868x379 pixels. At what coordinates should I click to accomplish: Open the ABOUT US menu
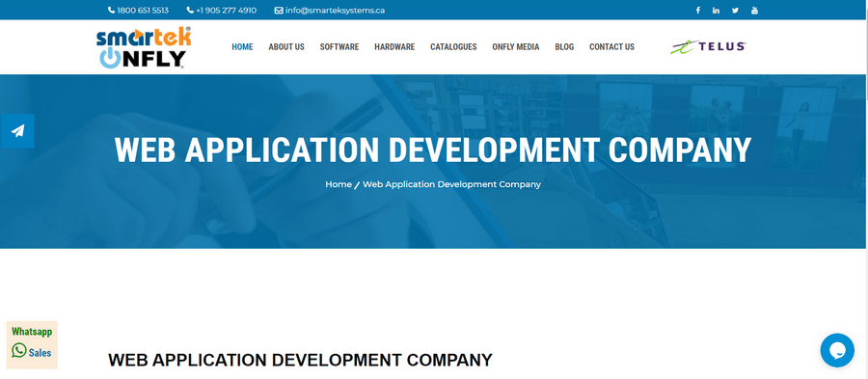286,47
